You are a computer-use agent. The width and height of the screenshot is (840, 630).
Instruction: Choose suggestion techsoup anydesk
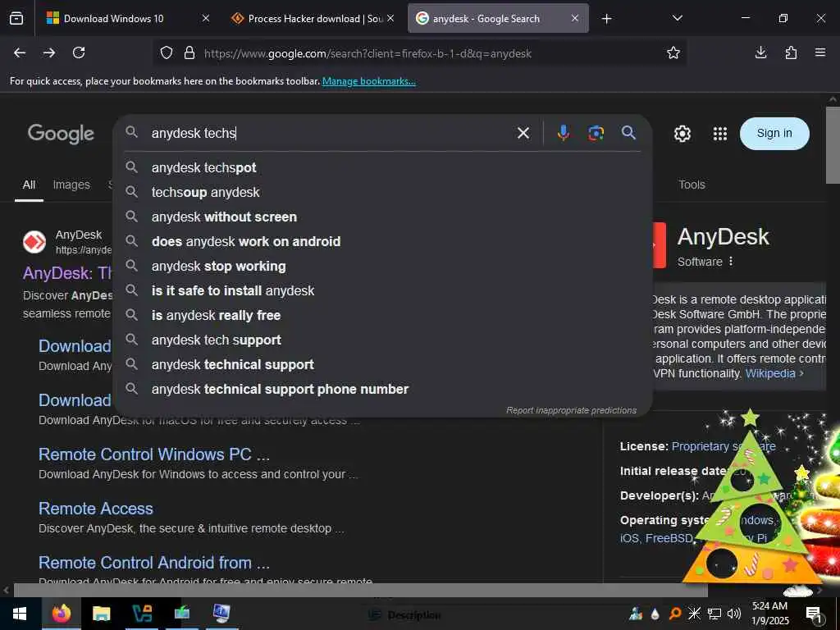382,192
